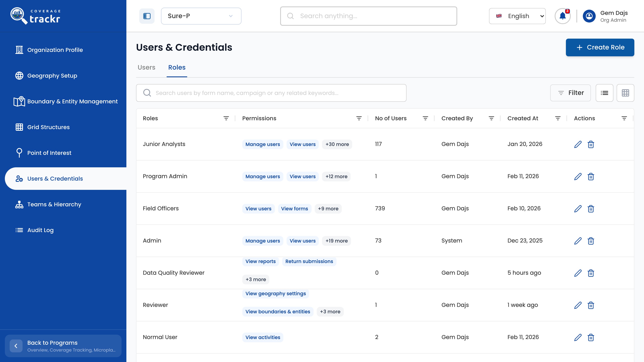Open Organization Profile in sidebar
Viewport: 644px width, 362px height.
(55, 50)
